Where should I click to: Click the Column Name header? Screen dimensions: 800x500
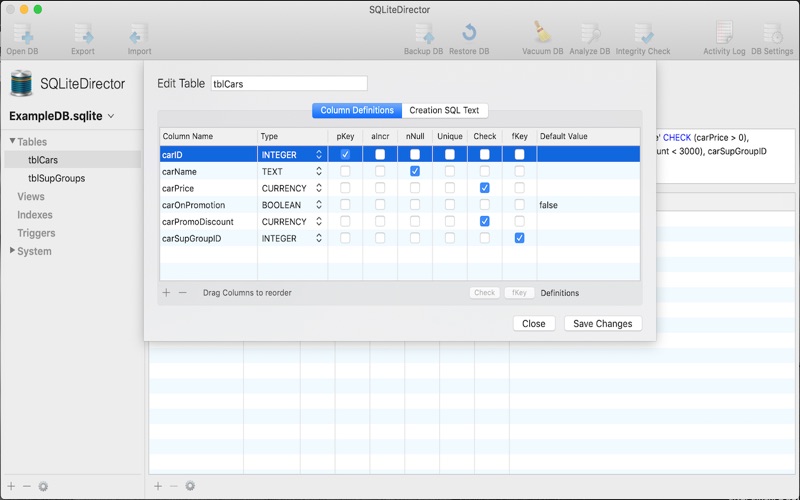point(208,136)
